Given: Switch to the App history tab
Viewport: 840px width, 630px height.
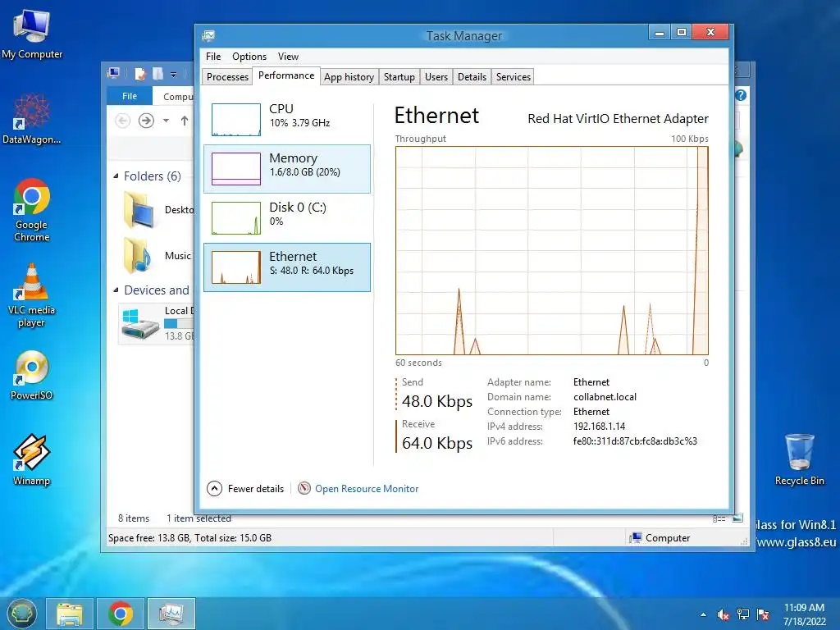Looking at the screenshot, I should coord(349,76).
